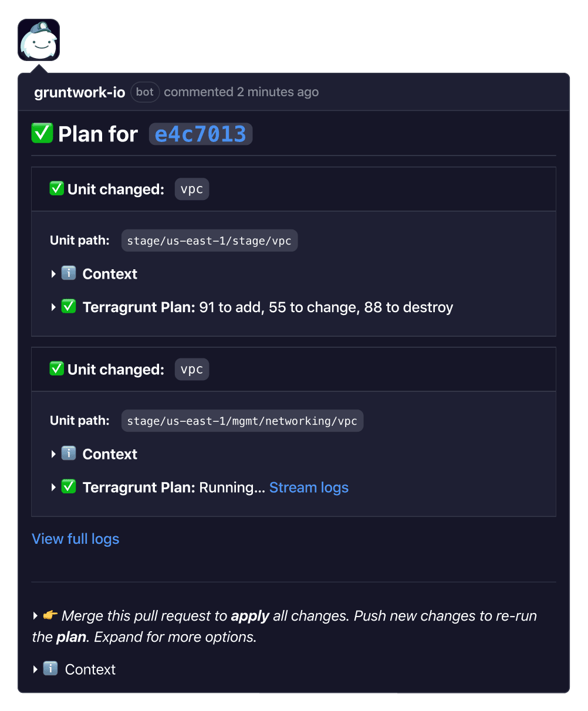Click the pointing hand emoji before Merge this pull request
This screenshot has width=588, height=711.
click(x=50, y=615)
